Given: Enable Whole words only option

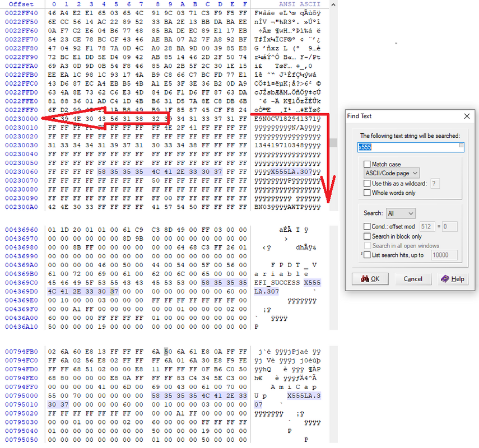Looking at the screenshot, I should pyautogui.click(x=367, y=193).
